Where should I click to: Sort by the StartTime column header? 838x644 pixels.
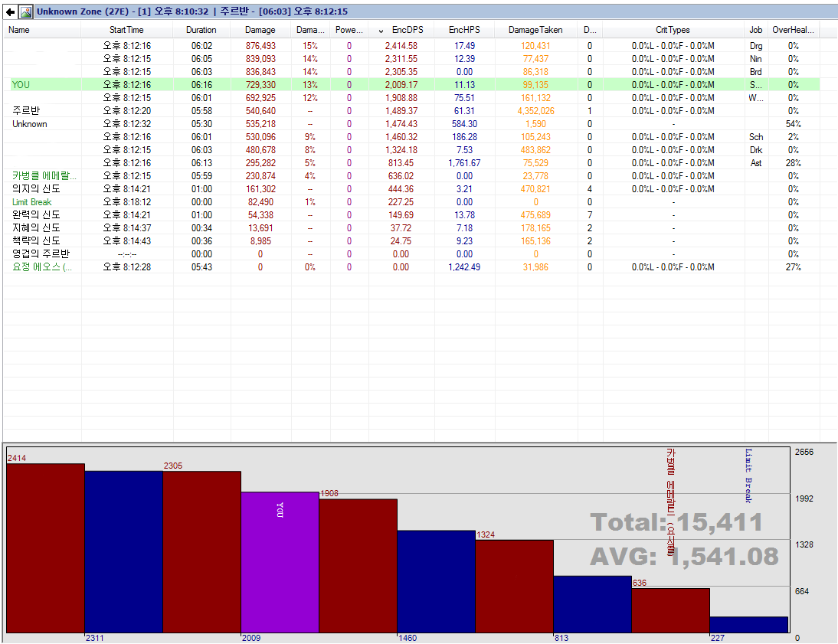pos(126,30)
